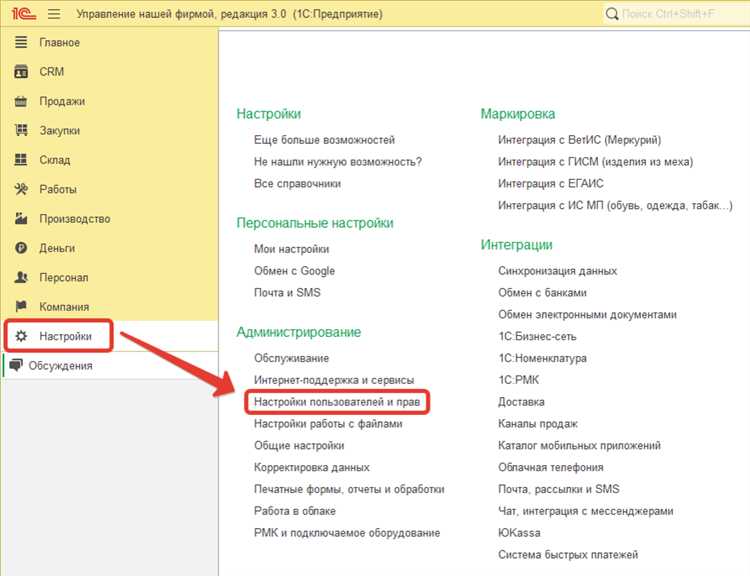Open Интернет-поддержка и сервисы
This screenshot has height=576, width=750.
pyautogui.click(x=334, y=380)
